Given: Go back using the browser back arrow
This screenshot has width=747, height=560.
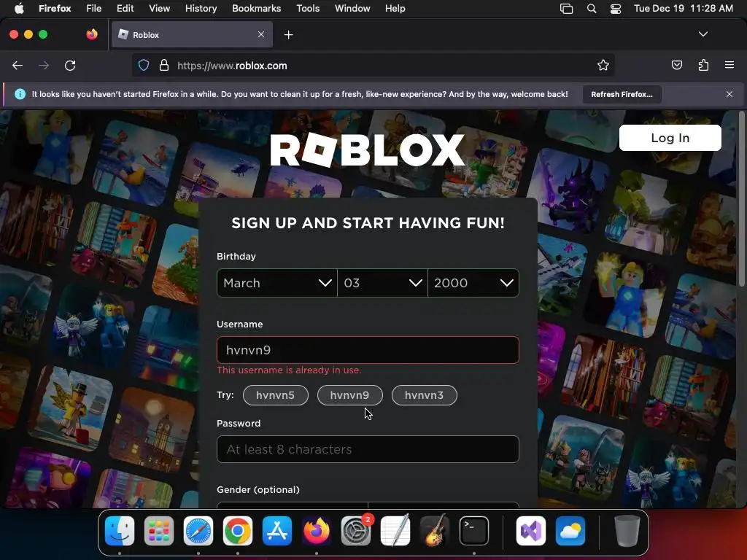Looking at the screenshot, I should click(18, 66).
